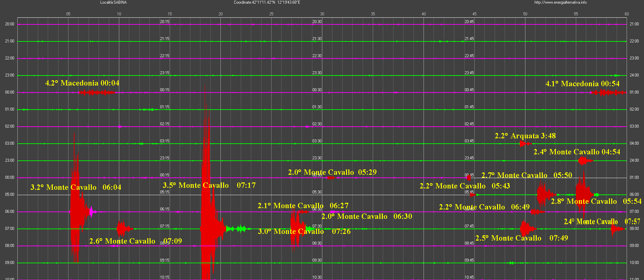Click the red Macedonia 00:54 waveform burst
The image size is (644, 280).
click(x=608, y=93)
